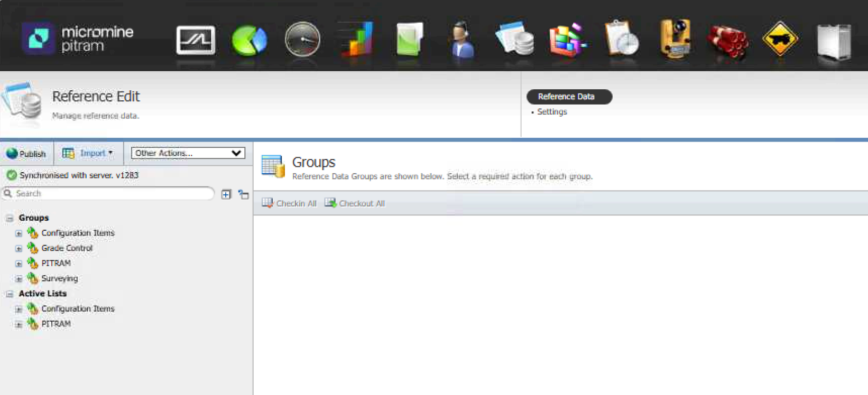Switch to the Settings menu item
Image resolution: width=868 pixels, height=395 pixels.
pyautogui.click(x=552, y=112)
